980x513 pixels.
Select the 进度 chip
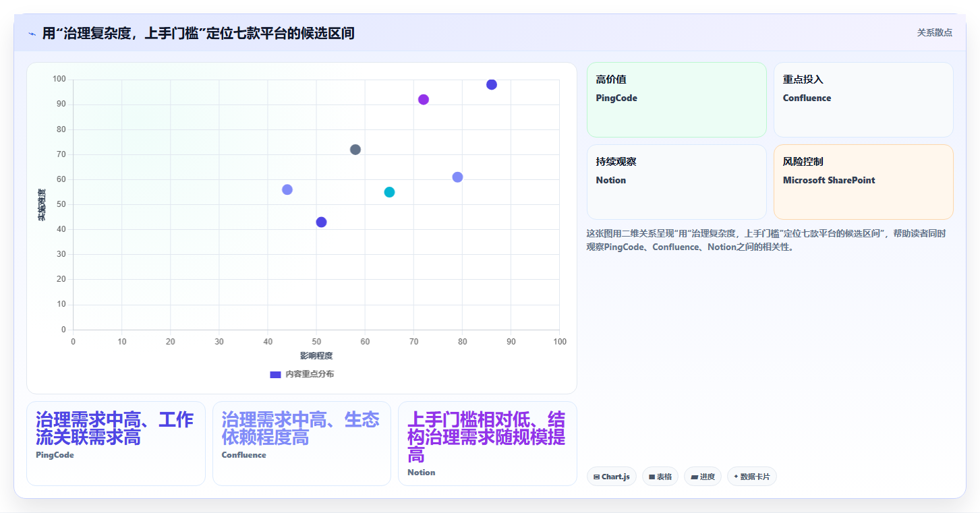pos(703,477)
